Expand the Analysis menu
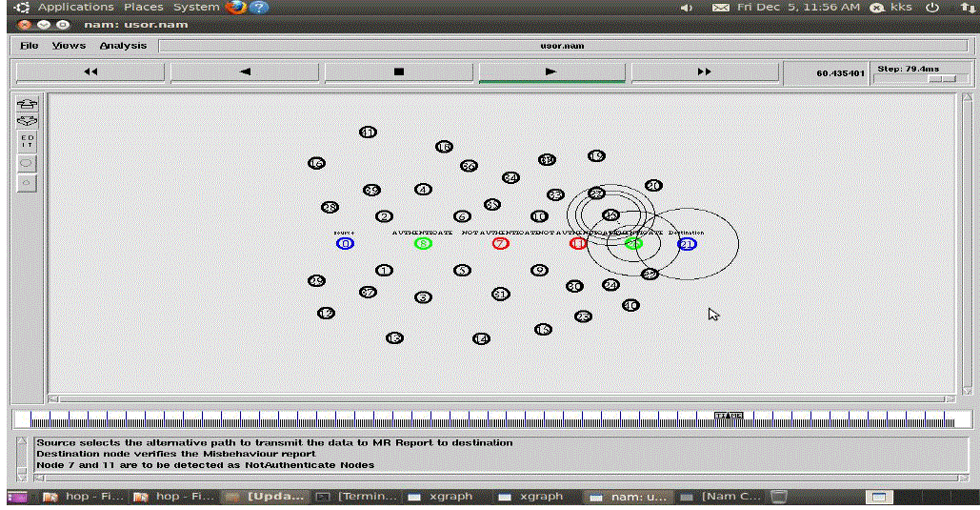Image resolution: width=980 pixels, height=510 pixels. 123,46
